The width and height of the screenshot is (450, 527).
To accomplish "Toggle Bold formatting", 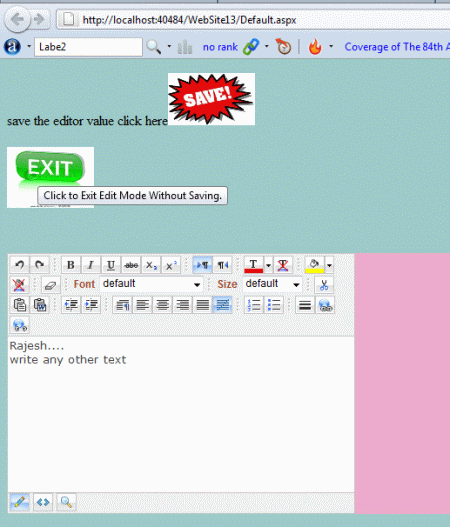I will pyautogui.click(x=71, y=265).
